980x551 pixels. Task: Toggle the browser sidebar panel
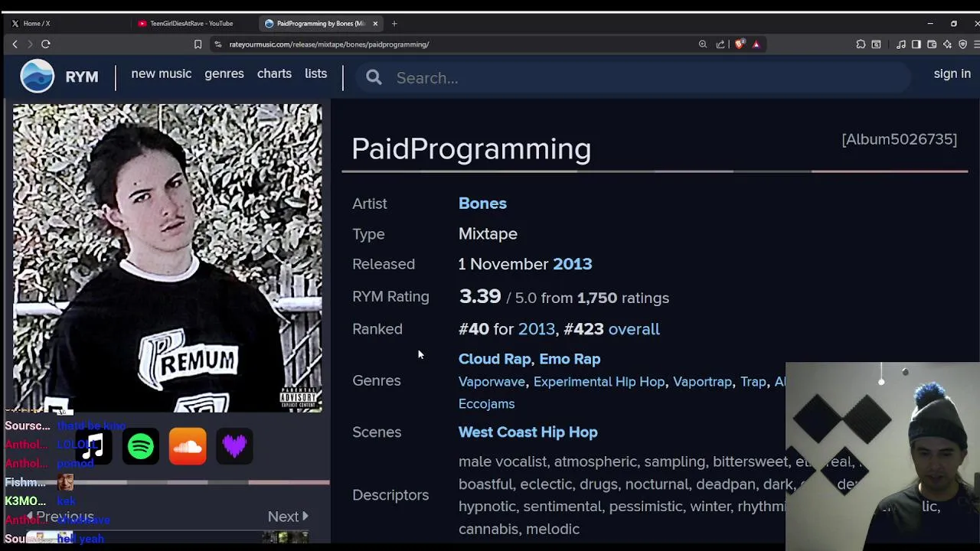(916, 44)
